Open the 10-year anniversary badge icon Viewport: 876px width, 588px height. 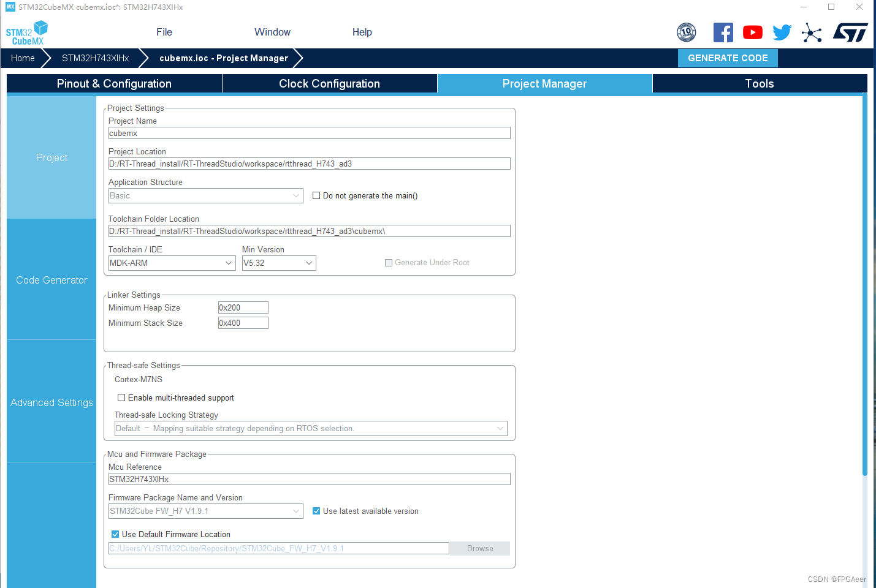click(x=687, y=32)
